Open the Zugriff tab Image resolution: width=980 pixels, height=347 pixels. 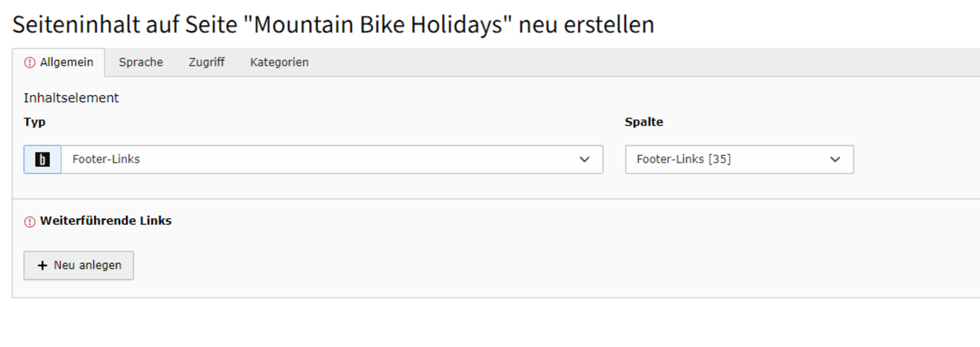[x=206, y=62]
